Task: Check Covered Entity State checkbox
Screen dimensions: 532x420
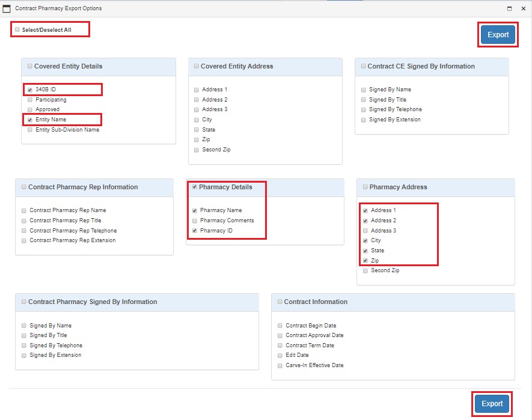Action: tap(197, 130)
